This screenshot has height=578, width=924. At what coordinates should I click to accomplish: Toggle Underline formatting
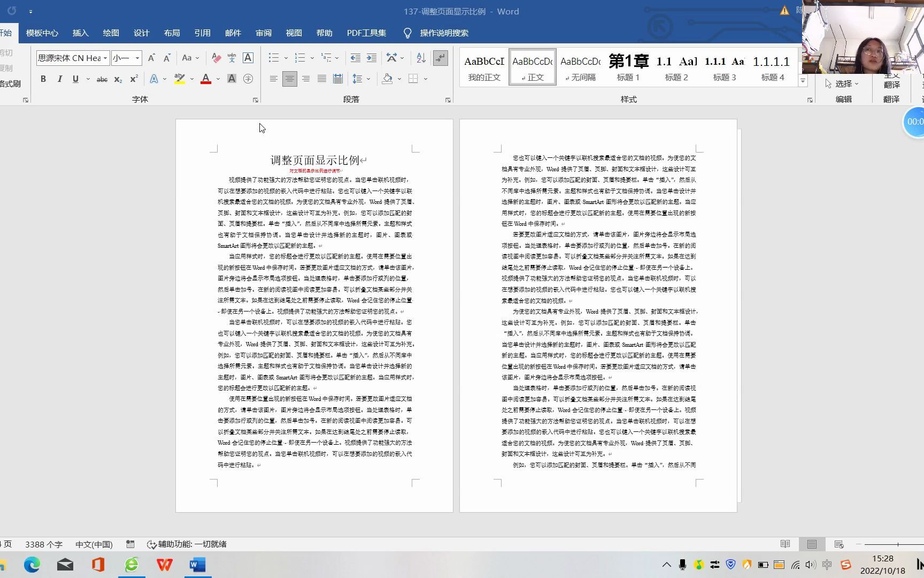point(75,79)
